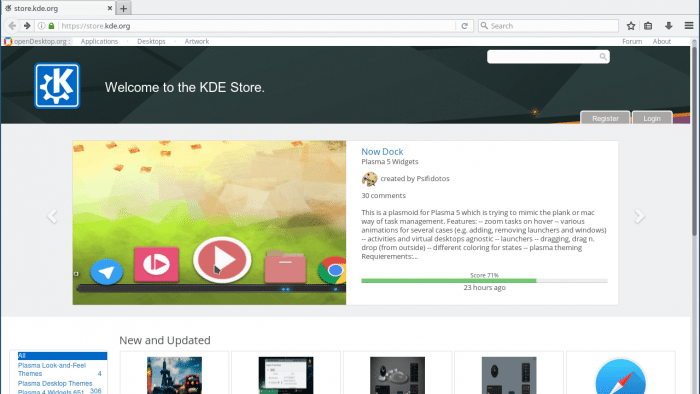Open site information icon in address bar
This screenshot has height=394, width=700.
[x=42, y=26]
